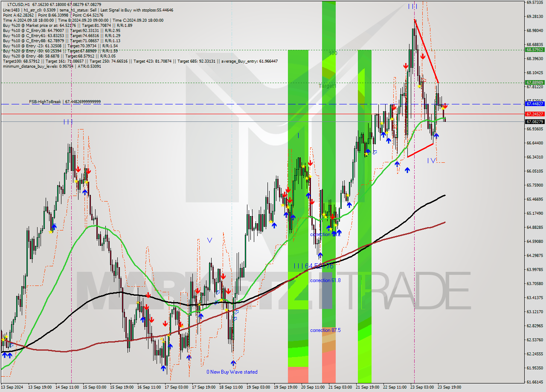
Task: Click the 'Buy %10 @ C_Entry38' info line
Action: tap(61, 30)
